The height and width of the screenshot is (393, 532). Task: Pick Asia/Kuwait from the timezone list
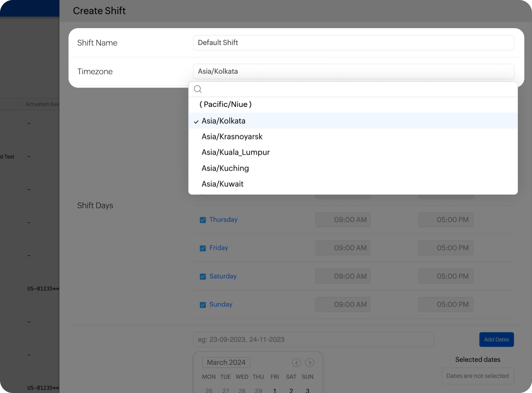click(222, 184)
